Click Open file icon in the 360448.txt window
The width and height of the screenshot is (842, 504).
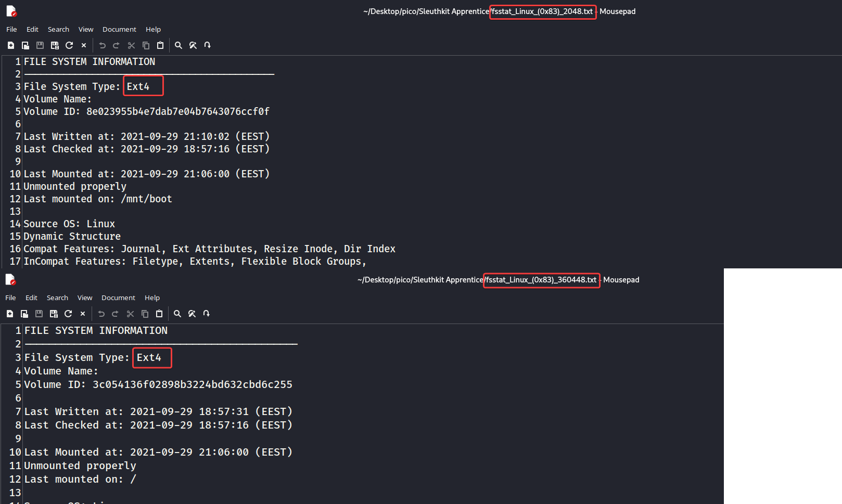(24, 314)
